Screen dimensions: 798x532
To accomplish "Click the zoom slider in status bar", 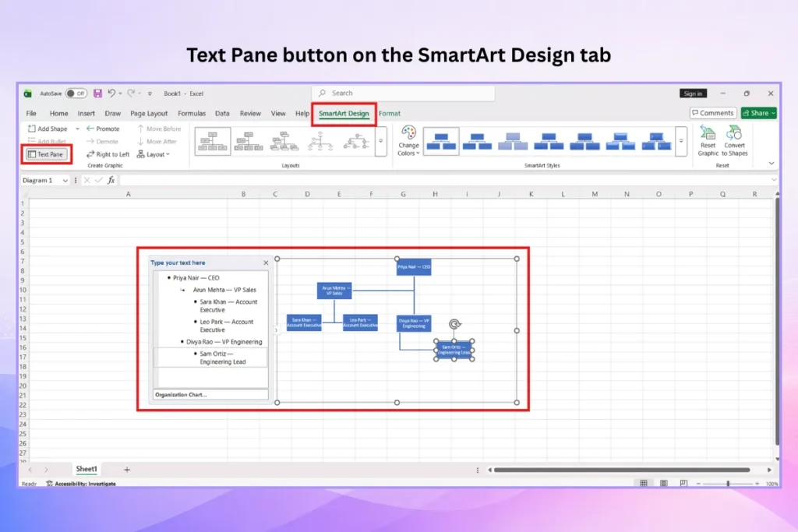I will (728, 483).
